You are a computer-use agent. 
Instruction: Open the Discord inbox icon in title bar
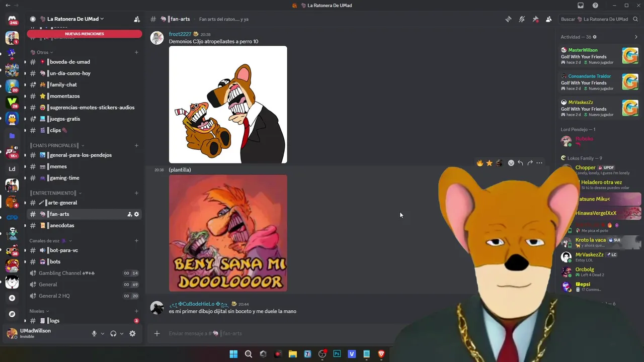pos(581,6)
